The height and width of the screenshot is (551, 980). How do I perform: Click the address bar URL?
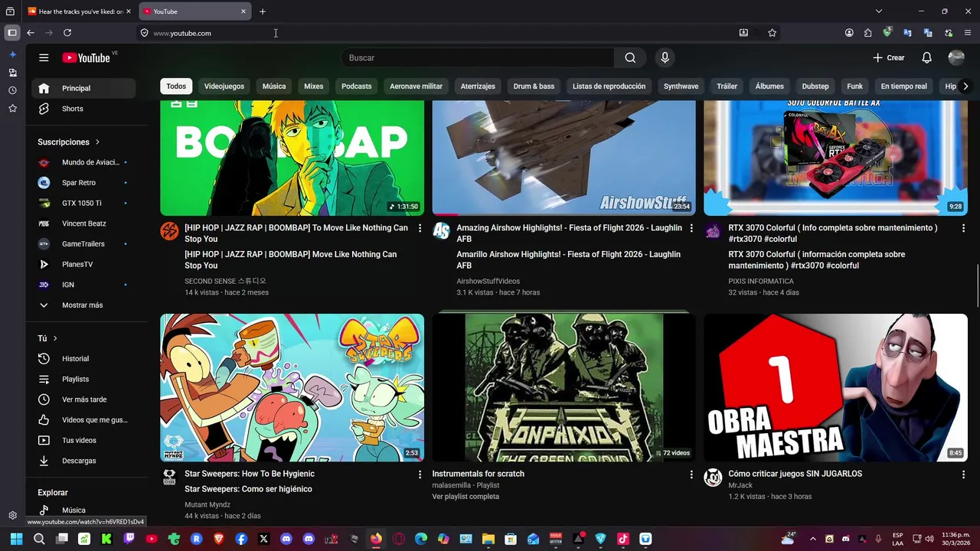point(182,33)
